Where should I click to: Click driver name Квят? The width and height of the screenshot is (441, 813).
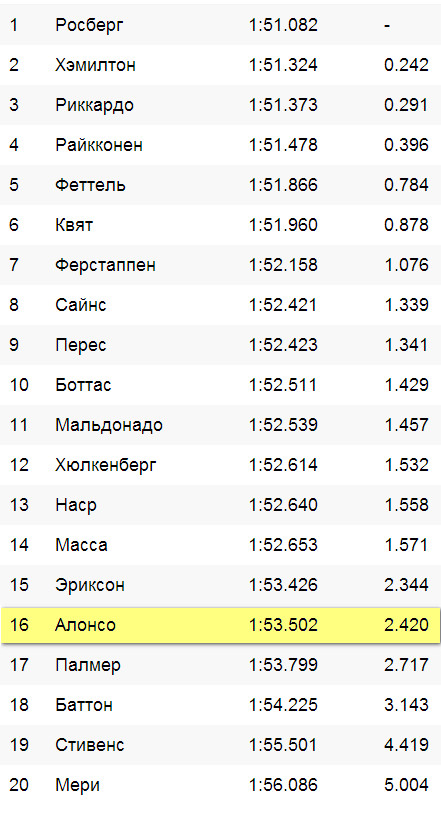tap(74, 225)
